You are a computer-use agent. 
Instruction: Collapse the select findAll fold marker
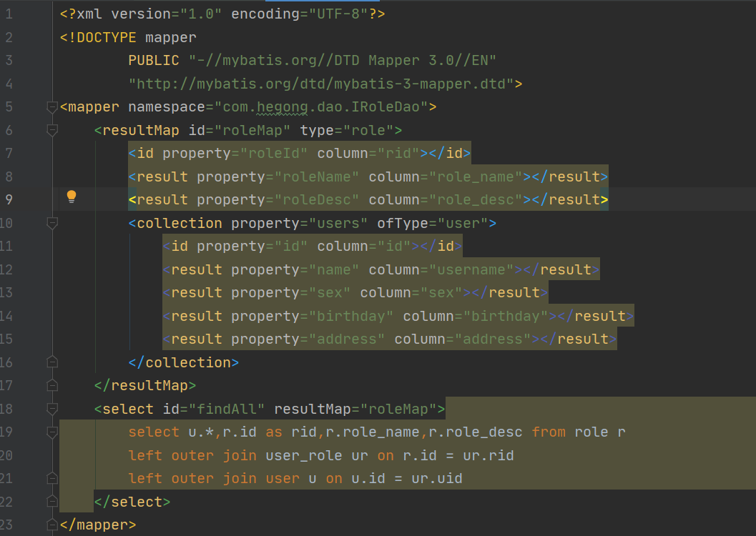[52, 409]
